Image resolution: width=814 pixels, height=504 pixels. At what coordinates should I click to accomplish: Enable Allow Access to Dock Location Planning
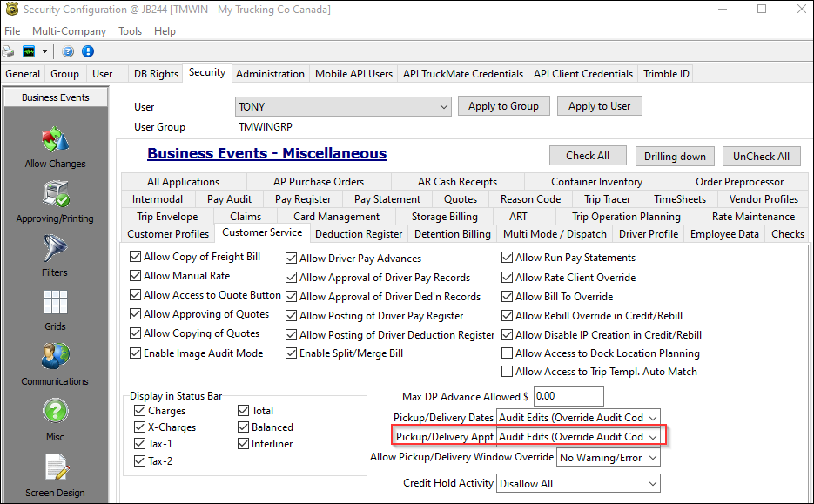click(506, 353)
